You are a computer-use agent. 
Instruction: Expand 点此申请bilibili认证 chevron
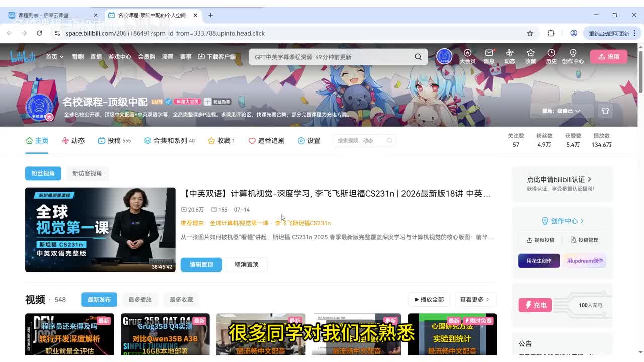[590, 179]
